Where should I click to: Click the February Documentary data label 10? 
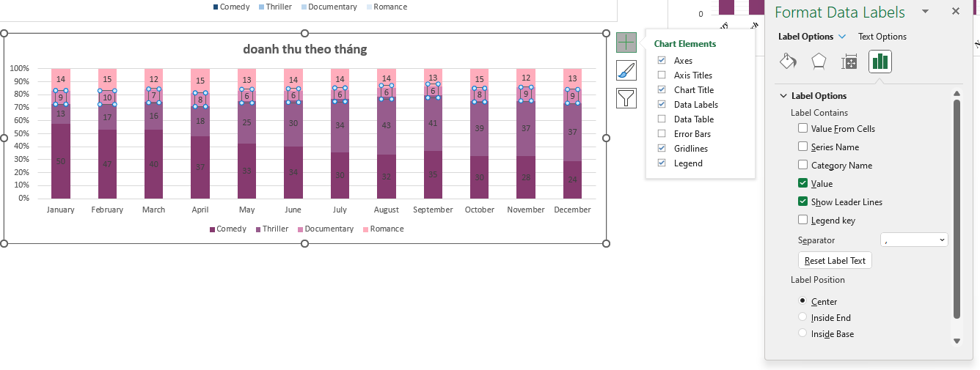click(x=107, y=97)
